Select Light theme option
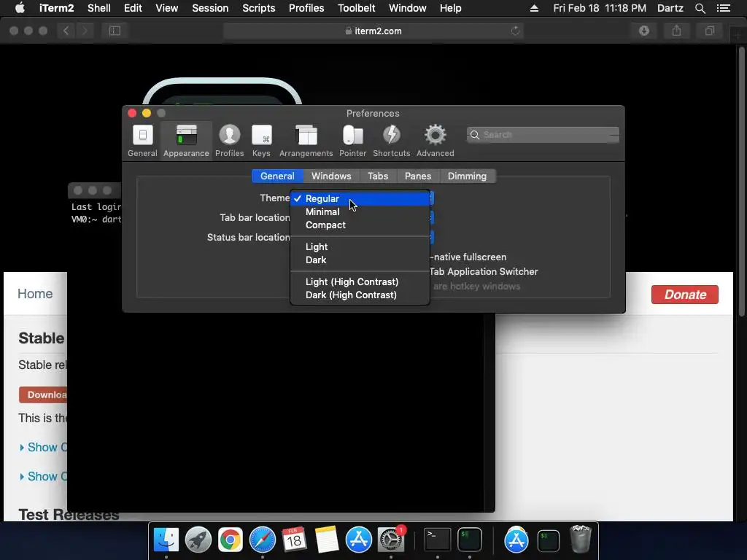747x560 pixels. tap(360, 246)
